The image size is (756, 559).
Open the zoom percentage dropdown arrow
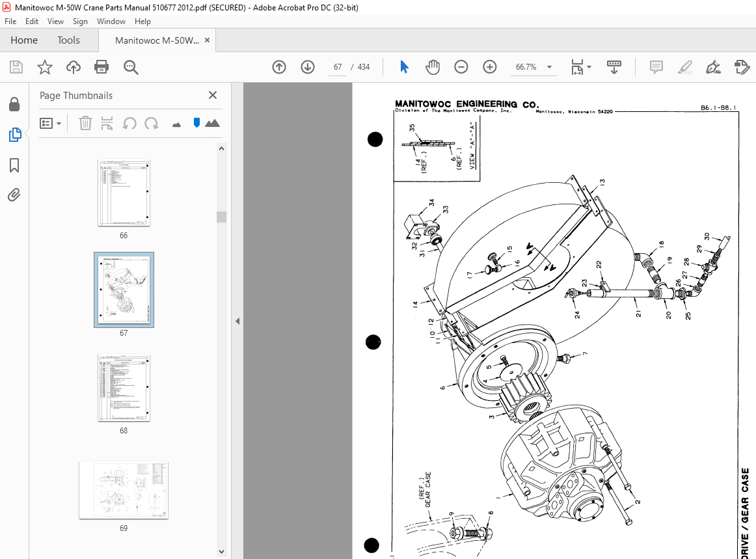coord(549,67)
